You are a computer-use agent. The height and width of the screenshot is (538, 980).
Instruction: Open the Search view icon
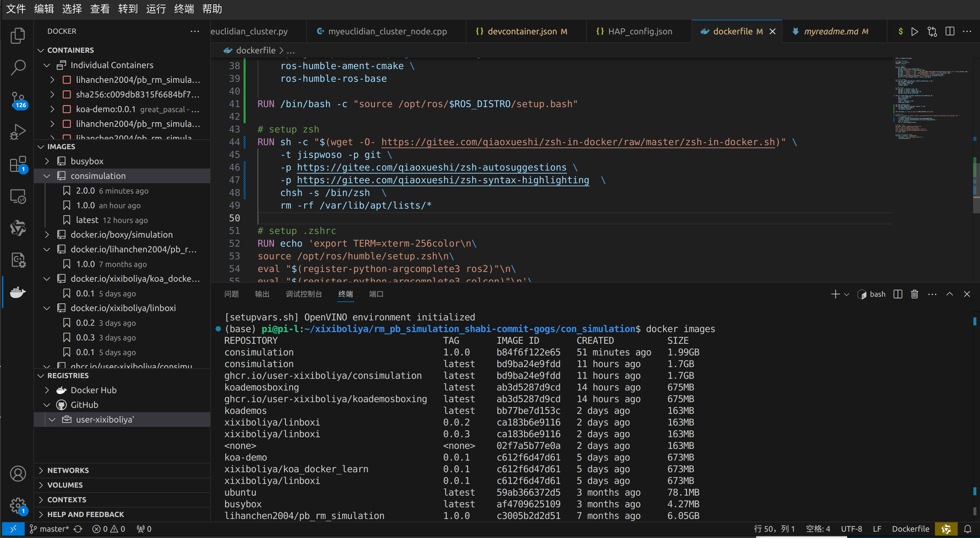pos(17,67)
